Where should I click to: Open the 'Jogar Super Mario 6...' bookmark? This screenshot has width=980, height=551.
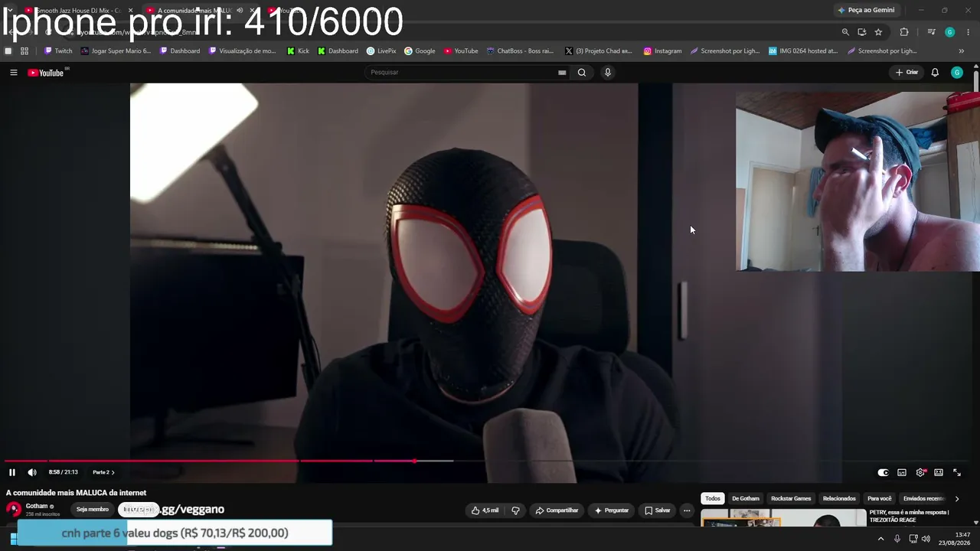(x=116, y=51)
